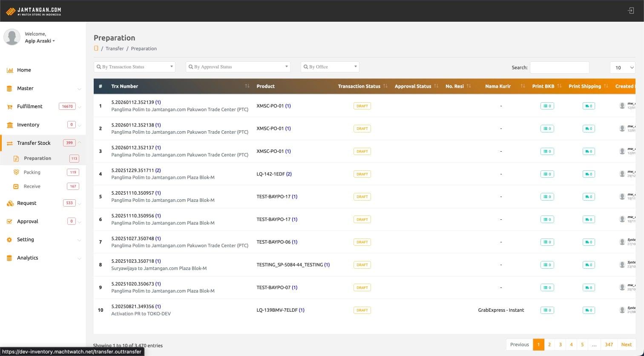Viewport: 644px width, 356px height.
Task: Open the Agip Arzaki user dropdown
Action: pyautogui.click(x=40, y=41)
